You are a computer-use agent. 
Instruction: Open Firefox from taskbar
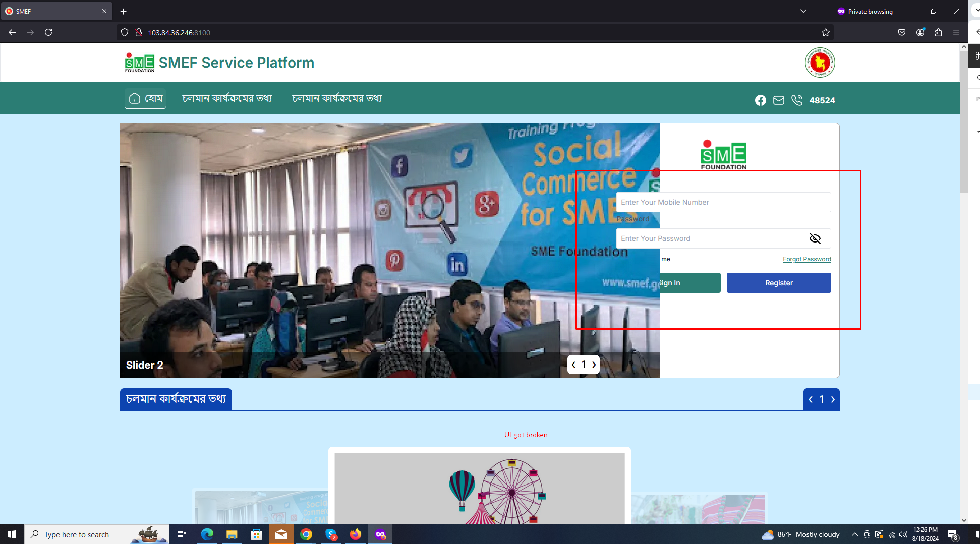(x=356, y=534)
